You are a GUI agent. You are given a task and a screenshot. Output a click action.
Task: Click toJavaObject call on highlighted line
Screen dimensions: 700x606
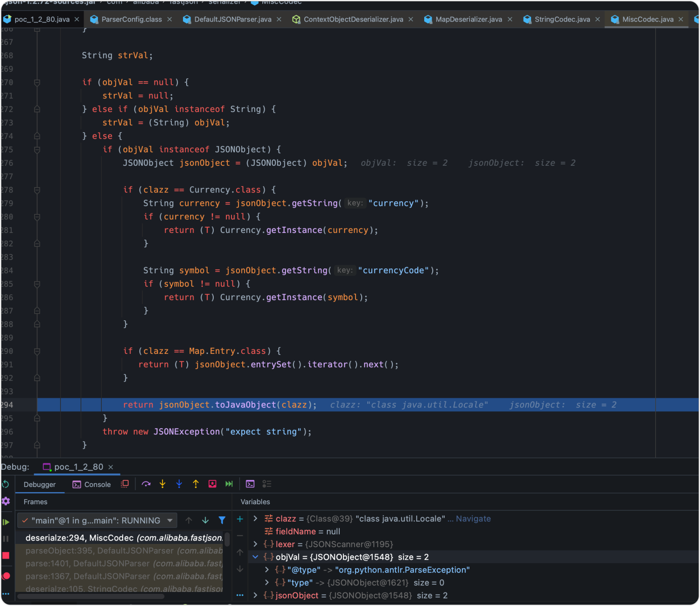click(245, 405)
